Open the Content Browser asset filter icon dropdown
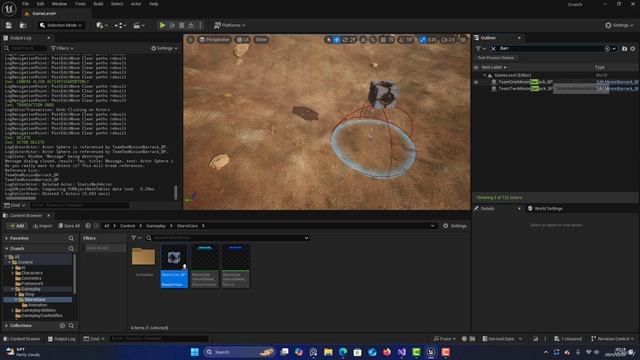Screen dimensions: 640x360 [136, 238]
